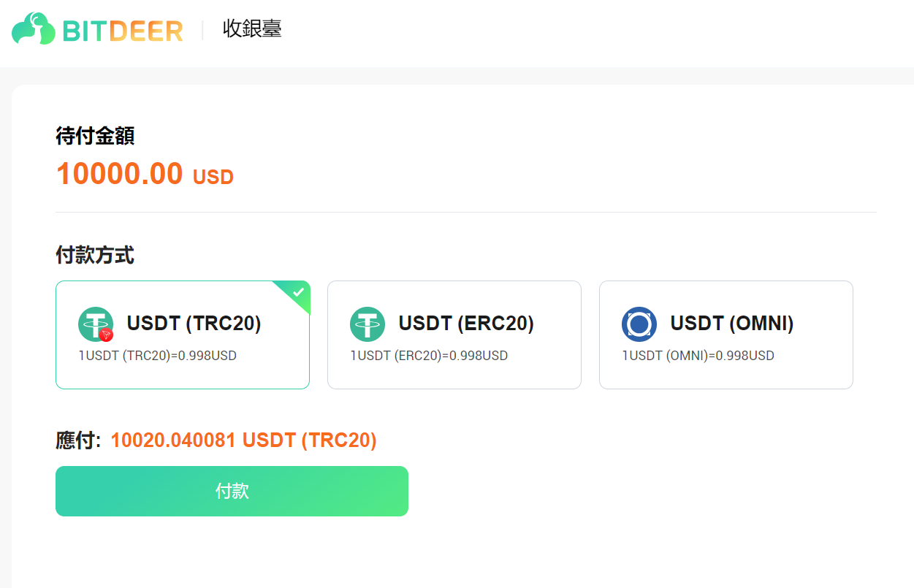The width and height of the screenshot is (914, 588).
Task: Click the 10000.00 USD amount due
Action: point(145,174)
